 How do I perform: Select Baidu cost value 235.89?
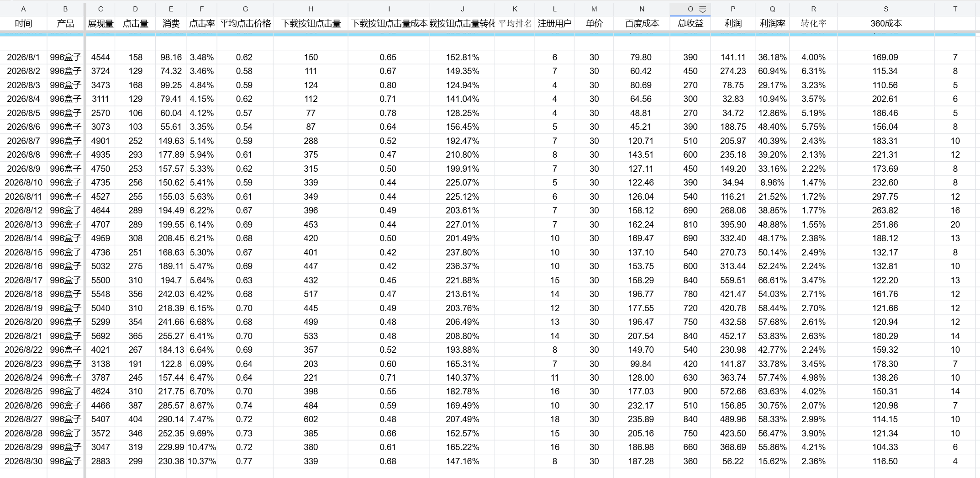click(x=641, y=419)
